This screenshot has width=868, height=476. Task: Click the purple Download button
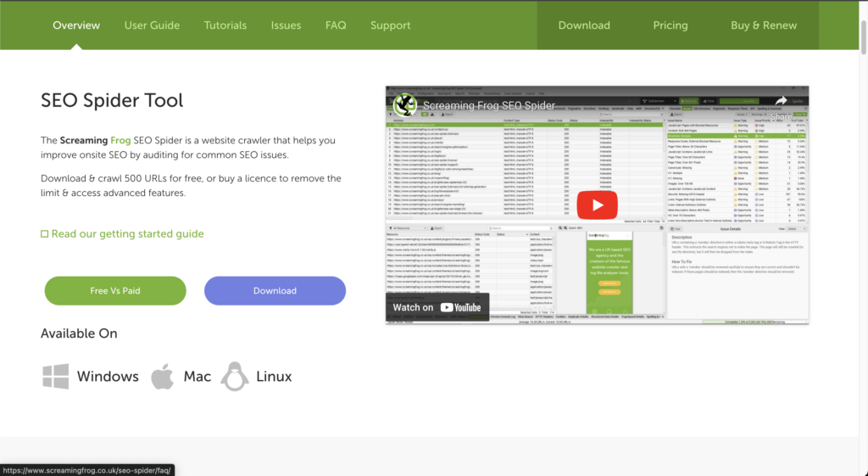pyautogui.click(x=275, y=290)
